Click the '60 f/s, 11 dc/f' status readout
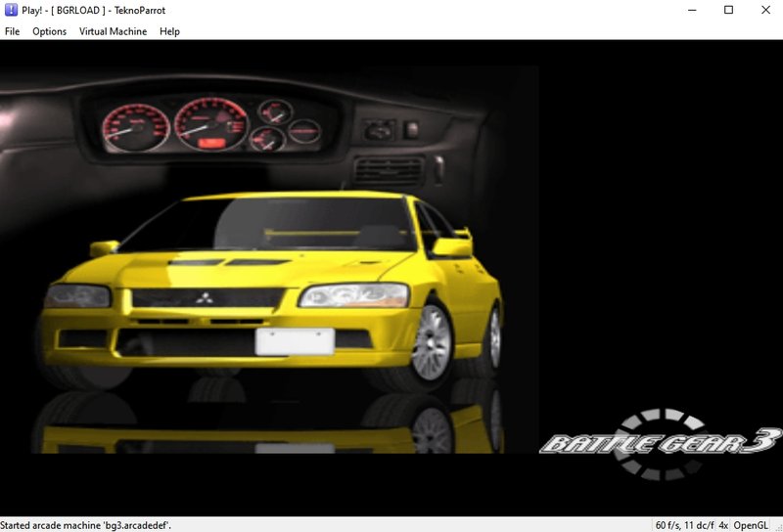The width and height of the screenshot is (783, 532). tap(684, 525)
